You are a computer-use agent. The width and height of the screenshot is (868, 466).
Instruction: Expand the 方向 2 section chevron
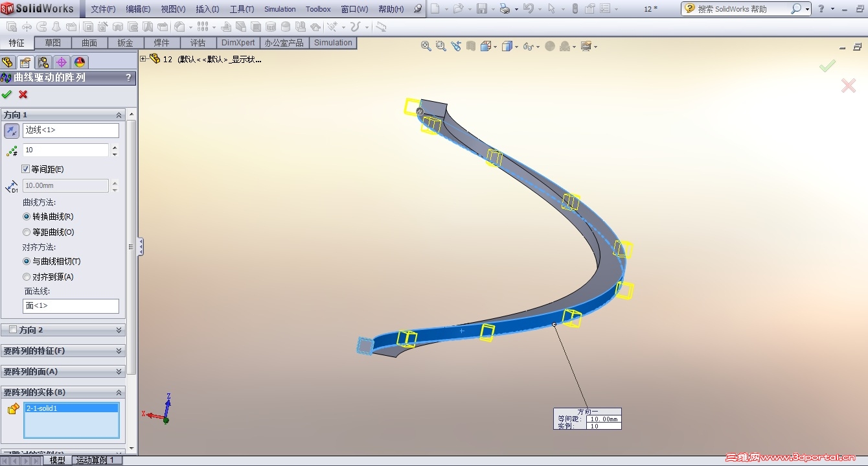[119, 330]
